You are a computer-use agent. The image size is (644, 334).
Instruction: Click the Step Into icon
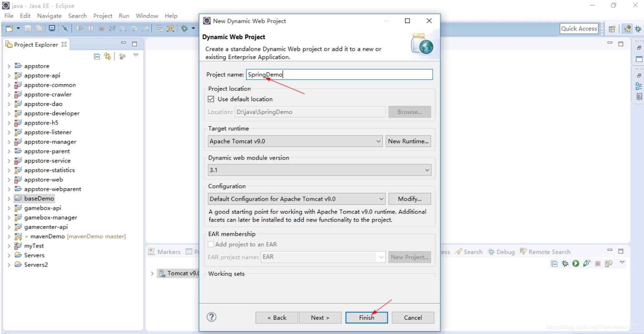coord(123,29)
